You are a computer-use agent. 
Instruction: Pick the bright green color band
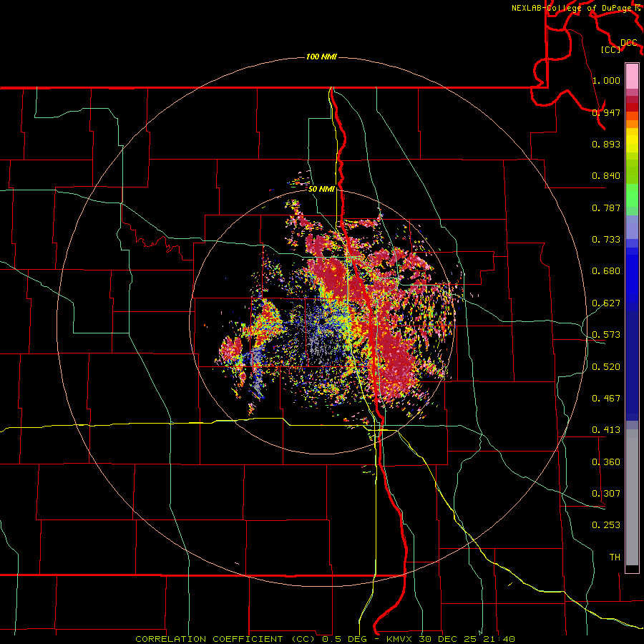pos(632,195)
